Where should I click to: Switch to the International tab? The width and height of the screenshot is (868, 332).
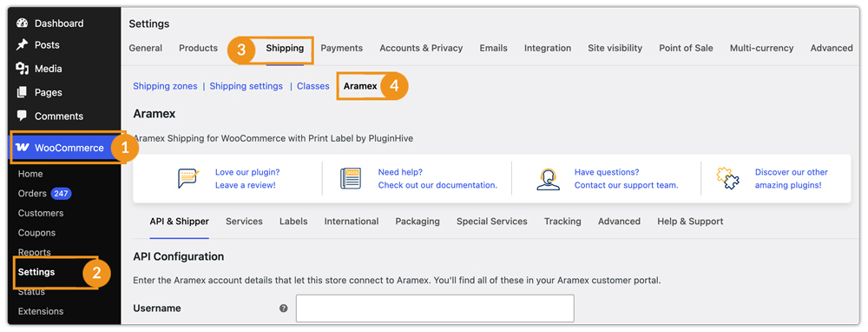[352, 221]
